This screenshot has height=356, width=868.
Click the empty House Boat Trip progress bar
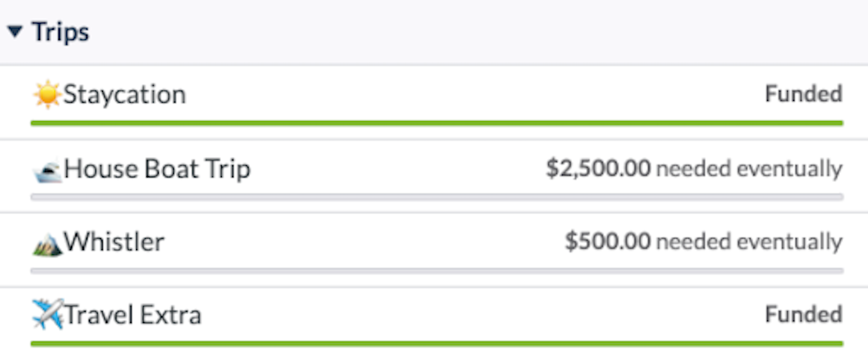(437, 197)
